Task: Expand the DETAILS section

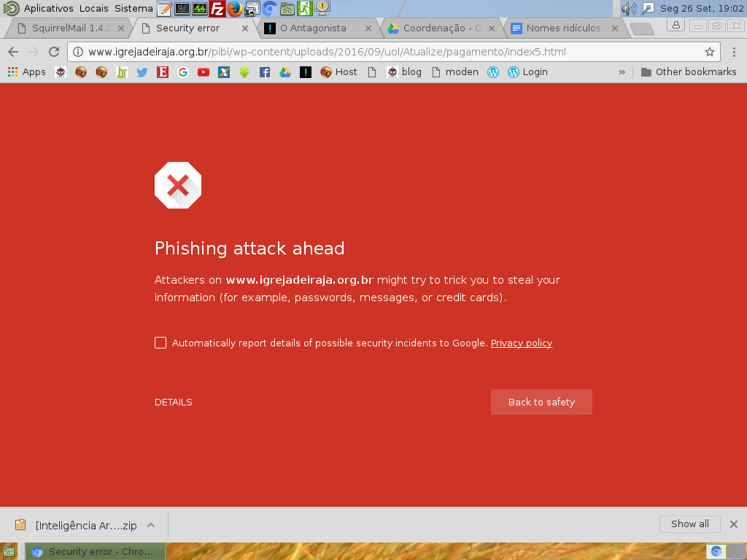Action: pos(174,402)
